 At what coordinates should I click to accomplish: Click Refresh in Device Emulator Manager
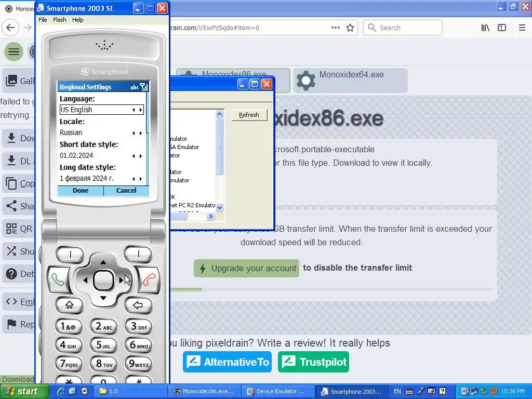point(249,115)
